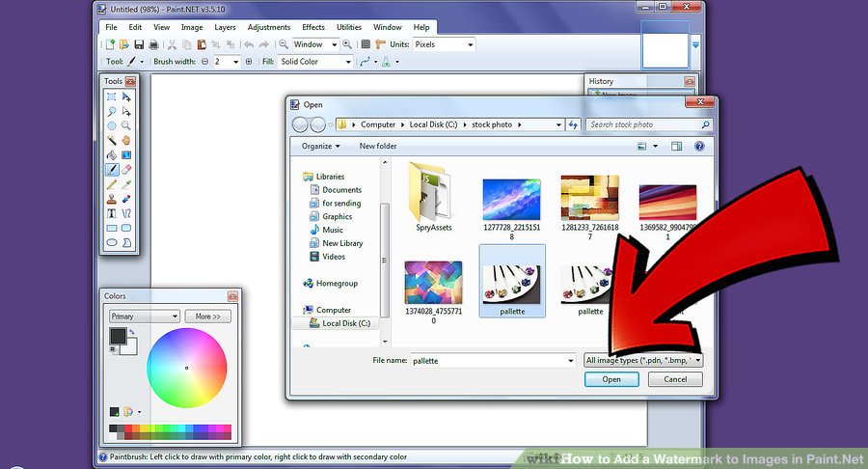The width and height of the screenshot is (868, 469).
Task: Pick a hue on the color wheel
Action: point(186,368)
